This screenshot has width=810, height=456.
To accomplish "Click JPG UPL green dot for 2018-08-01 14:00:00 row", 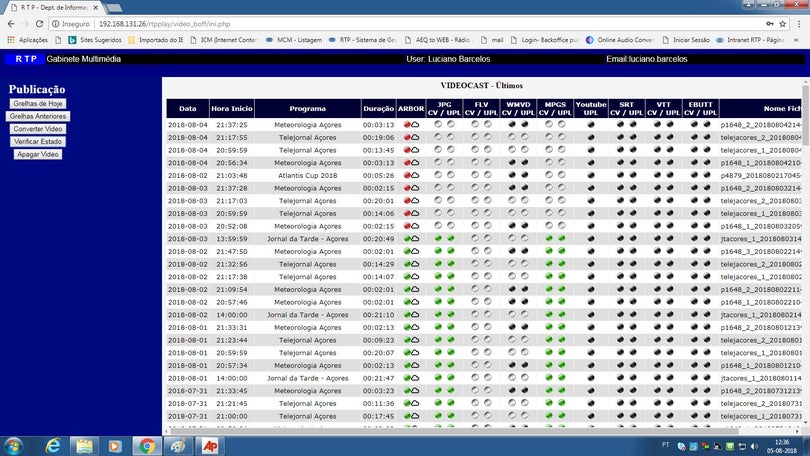I will (x=450, y=378).
